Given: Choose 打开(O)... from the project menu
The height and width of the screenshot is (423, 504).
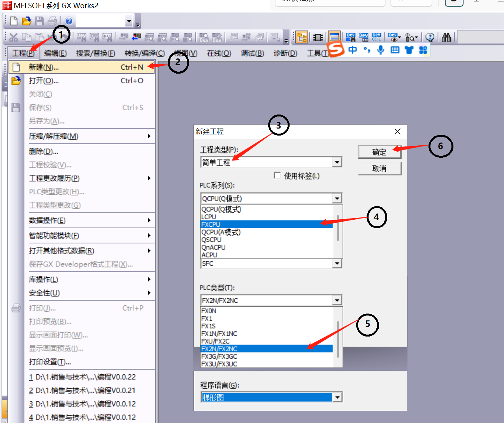Looking at the screenshot, I should point(82,81).
